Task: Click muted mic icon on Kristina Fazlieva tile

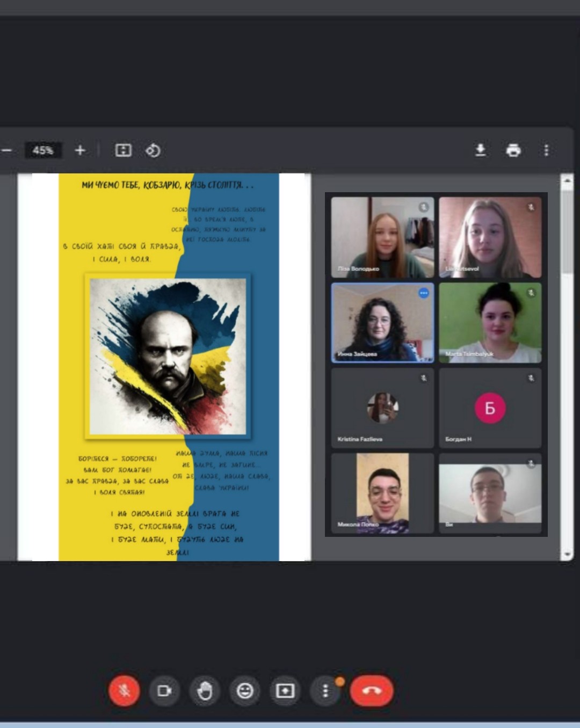Action: [x=424, y=378]
